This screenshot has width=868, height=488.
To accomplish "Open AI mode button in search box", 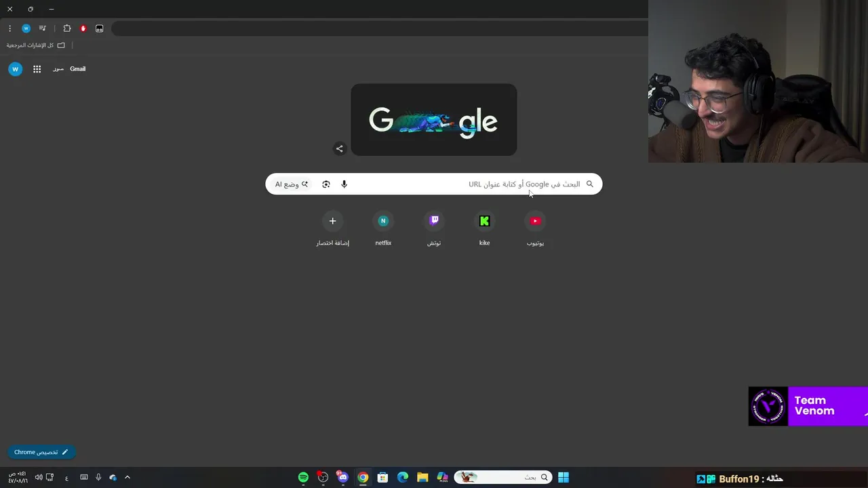I will 292,184.
